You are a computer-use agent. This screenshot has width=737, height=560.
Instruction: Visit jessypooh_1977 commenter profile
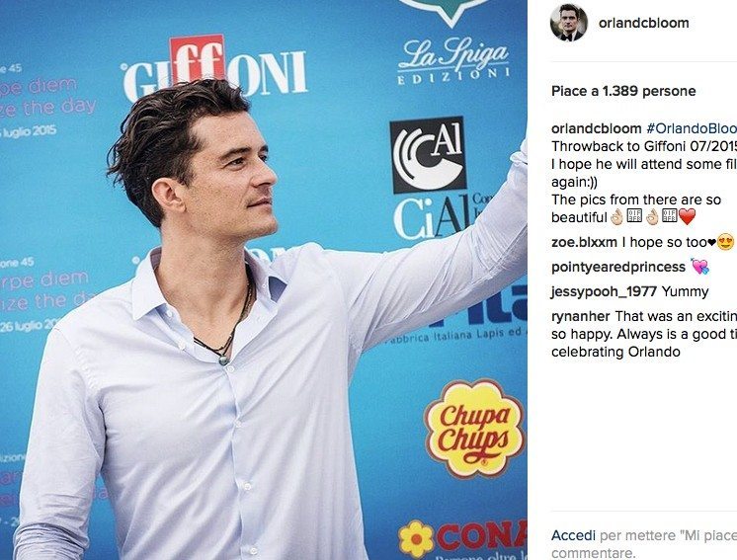coord(604,291)
